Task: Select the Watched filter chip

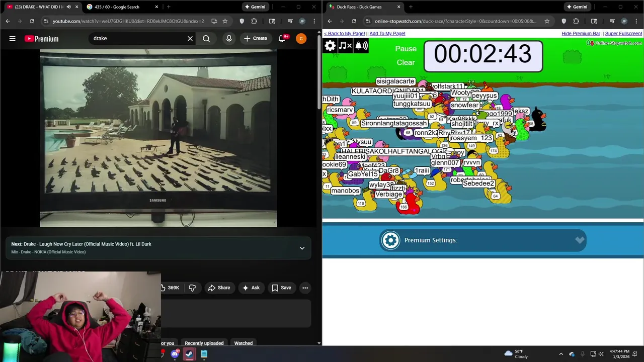Action: pos(244,343)
